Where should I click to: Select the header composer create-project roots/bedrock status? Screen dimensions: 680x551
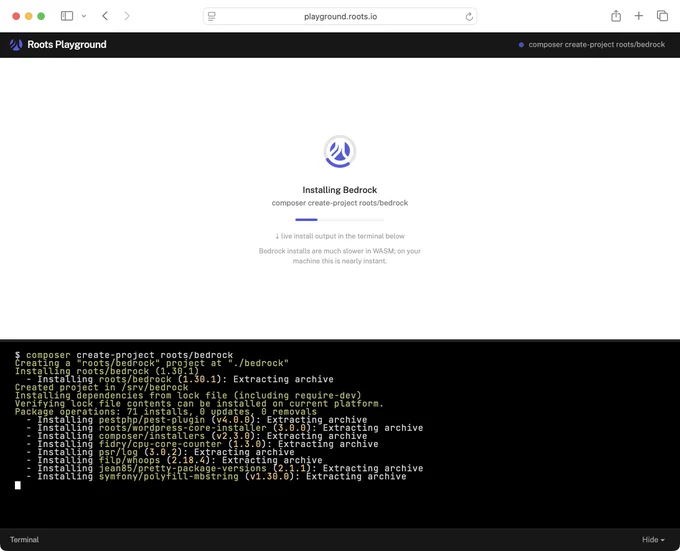[596, 45]
